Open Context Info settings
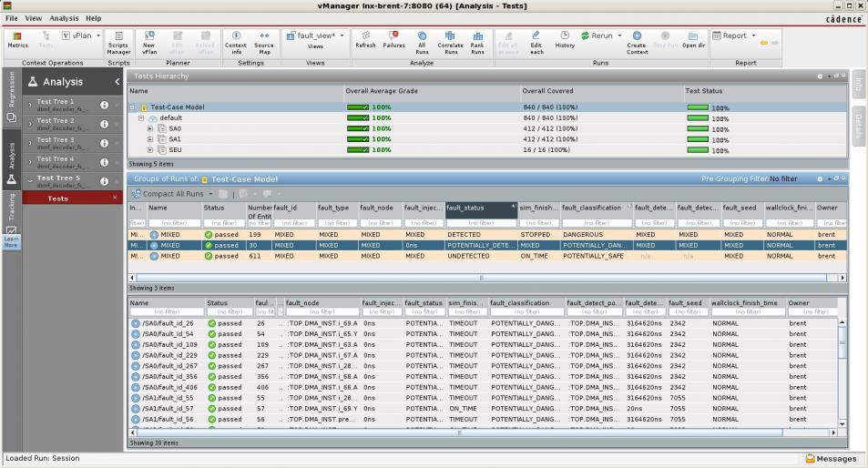This screenshot has width=868, height=468. tap(236, 43)
